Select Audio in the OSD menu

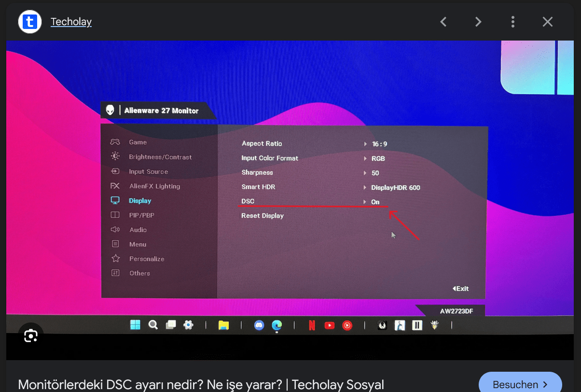point(138,230)
